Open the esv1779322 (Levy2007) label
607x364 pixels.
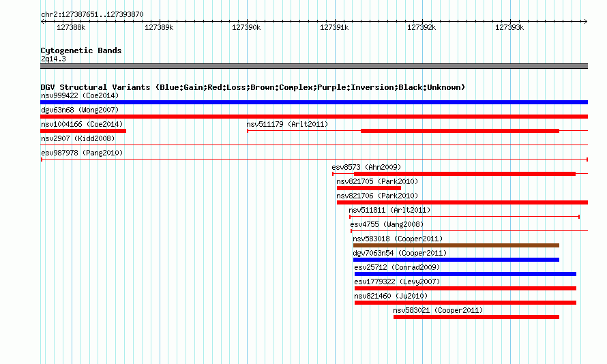point(397,282)
